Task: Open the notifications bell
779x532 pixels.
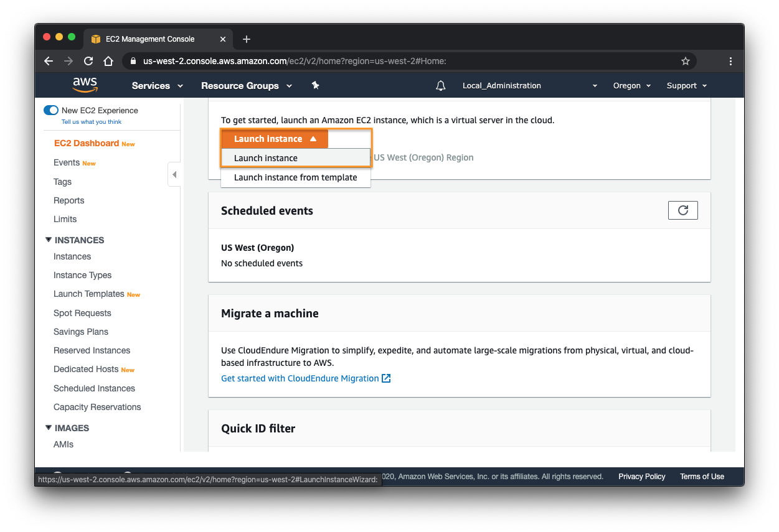Action: pyautogui.click(x=441, y=86)
